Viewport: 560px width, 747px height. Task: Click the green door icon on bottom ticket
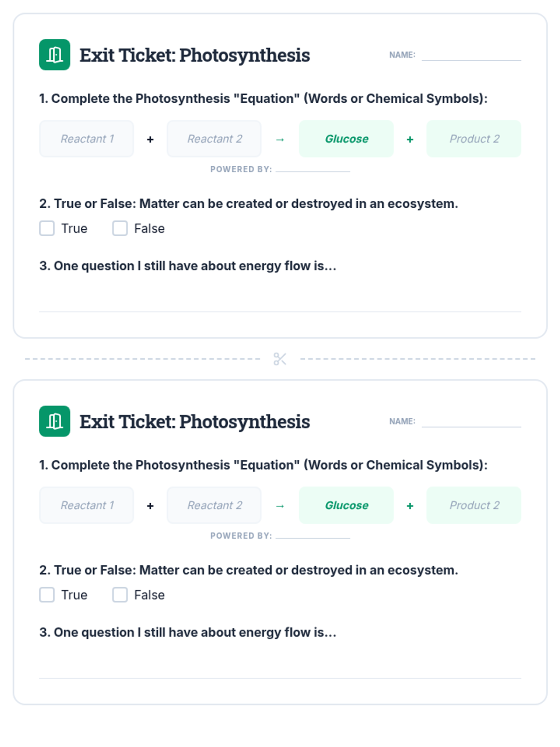tap(55, 421)
